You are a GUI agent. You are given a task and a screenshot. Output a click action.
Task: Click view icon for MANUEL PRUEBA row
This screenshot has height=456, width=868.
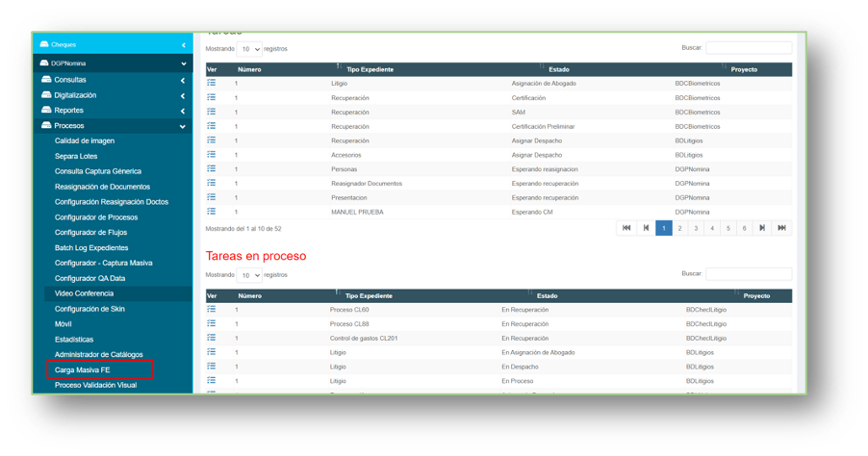[x=212, y=211]
